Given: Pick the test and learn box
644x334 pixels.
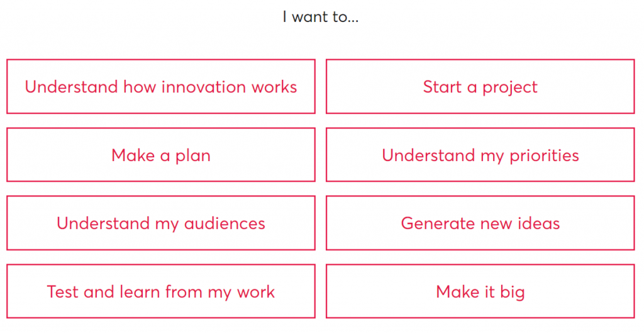Looking at the screenshot, I should [x=161, y=291].
